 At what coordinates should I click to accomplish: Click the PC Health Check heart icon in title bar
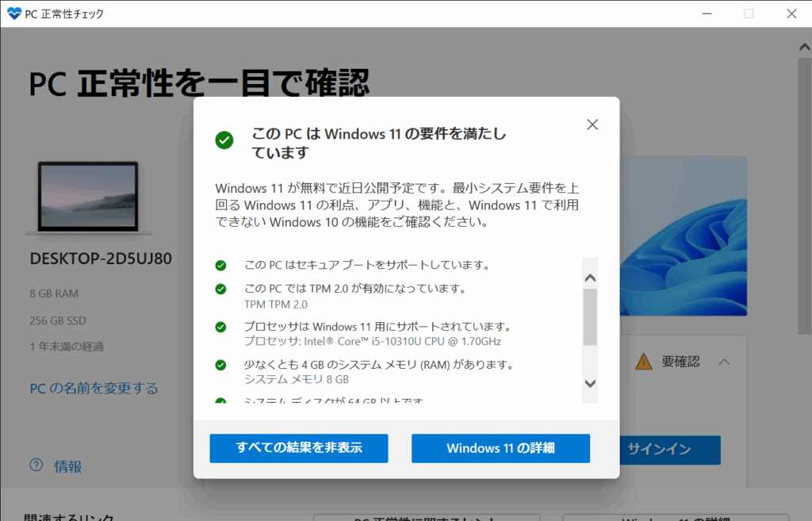[14, 13]
